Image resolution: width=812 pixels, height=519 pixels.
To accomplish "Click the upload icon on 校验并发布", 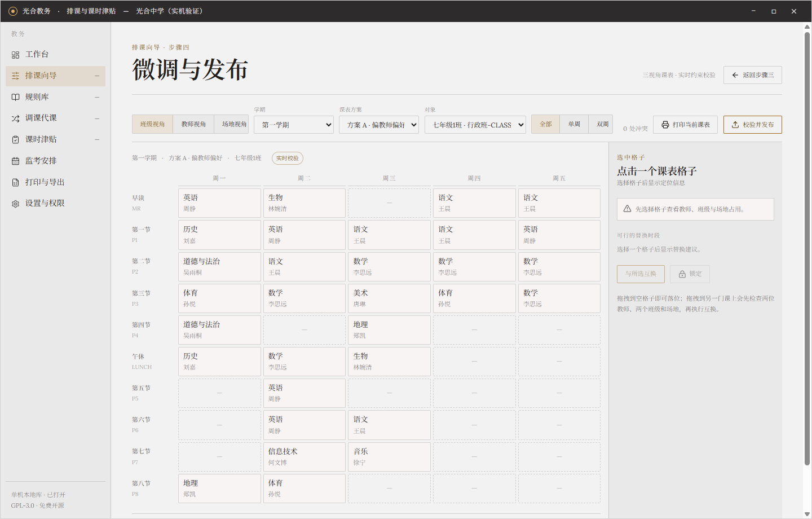I will pyautogui.click(x=735, y=125).
